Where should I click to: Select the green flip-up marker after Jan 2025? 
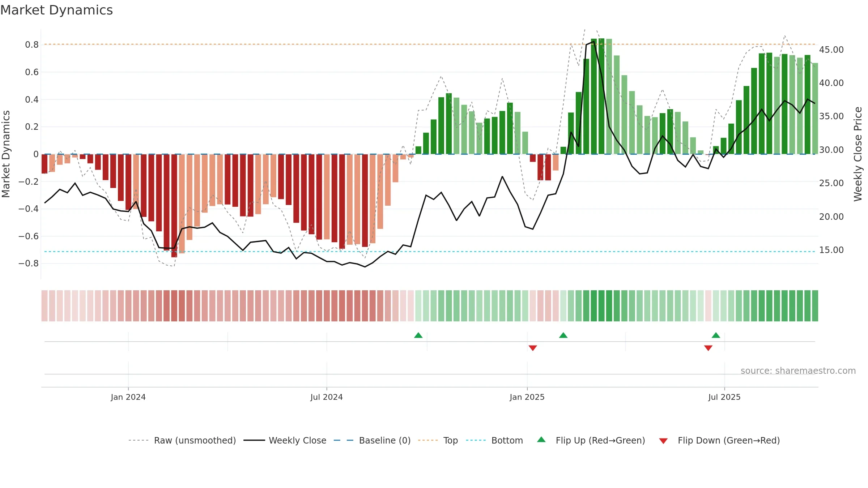(563, 335)
